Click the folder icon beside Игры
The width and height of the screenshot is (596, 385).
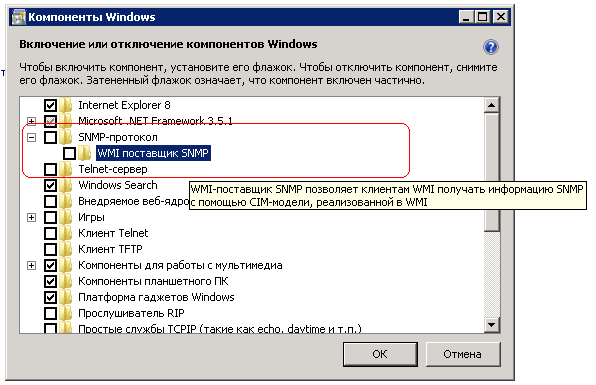[66, 217]
